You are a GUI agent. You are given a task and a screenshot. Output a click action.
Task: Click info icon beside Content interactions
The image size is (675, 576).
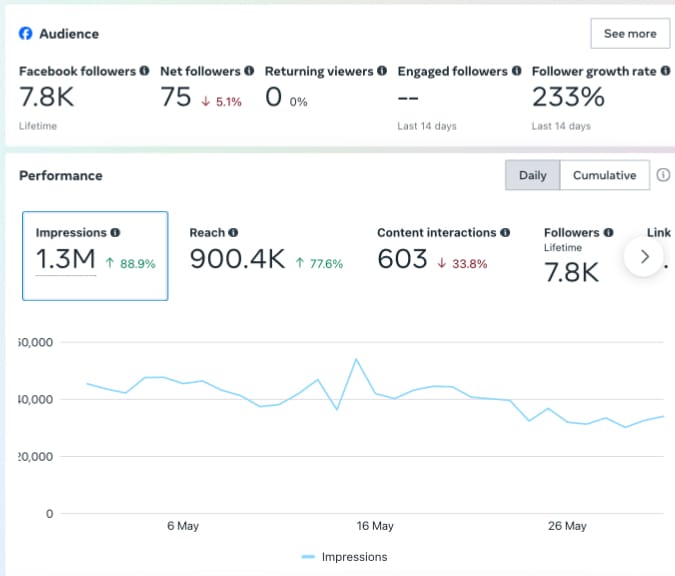[505, 233]
